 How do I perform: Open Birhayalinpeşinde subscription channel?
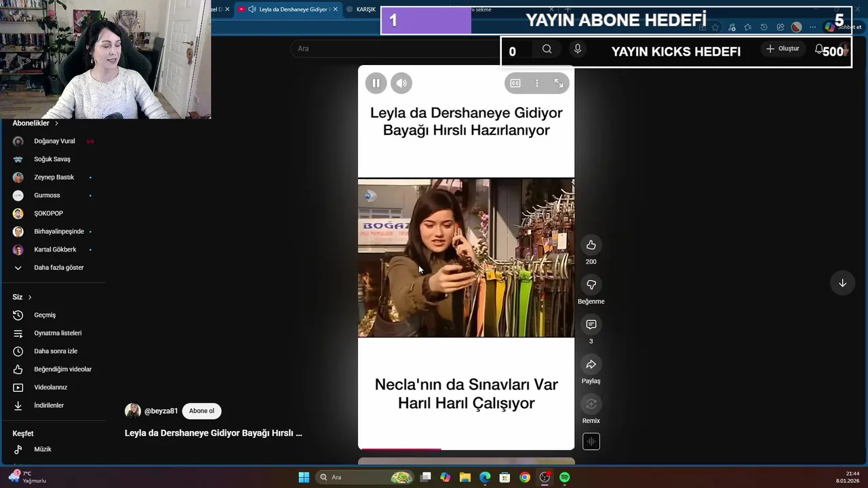tap(59, 231)
